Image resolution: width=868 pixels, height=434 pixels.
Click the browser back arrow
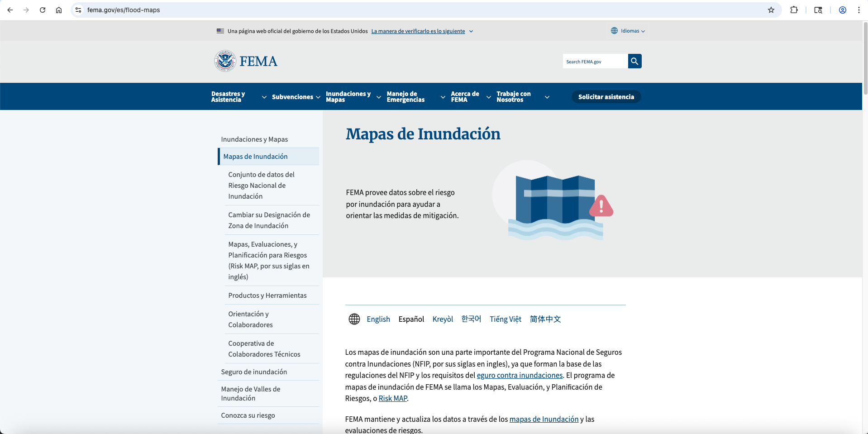(x=10, y=10)
